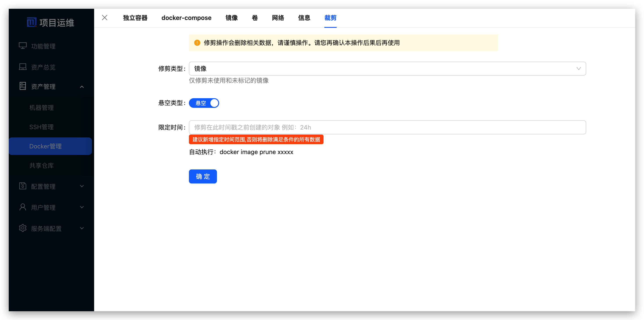644x320 pixels.
Task: Switch to the 网络 tab
Action: click(278, 18)
